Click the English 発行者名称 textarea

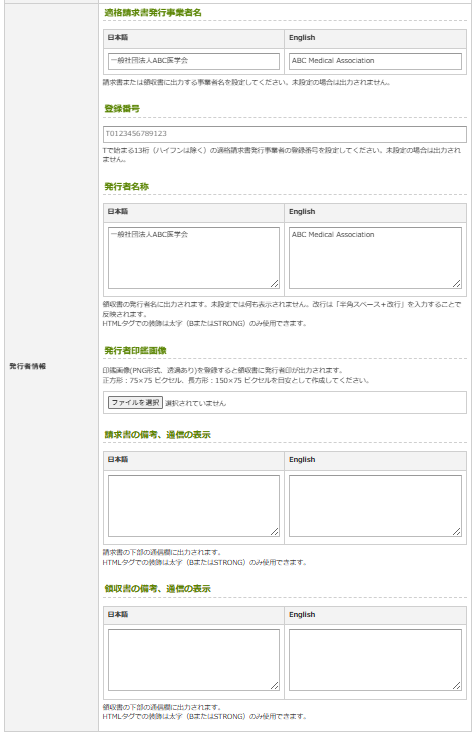click(x=375, y=258)
